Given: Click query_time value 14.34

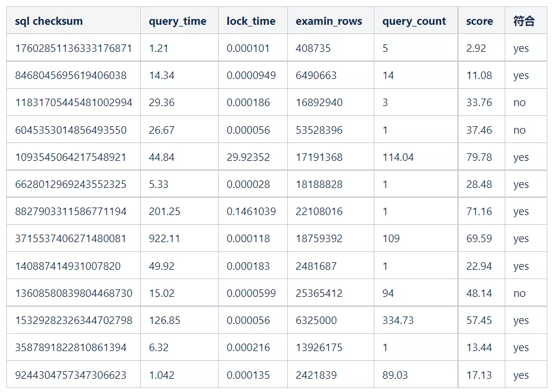Looking at the screenshot, I should [162, 76].
